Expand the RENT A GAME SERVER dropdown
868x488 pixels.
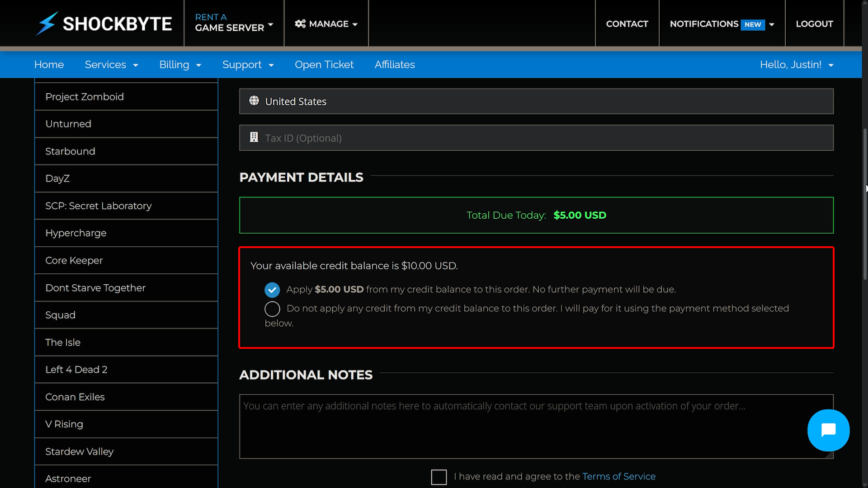233,23
